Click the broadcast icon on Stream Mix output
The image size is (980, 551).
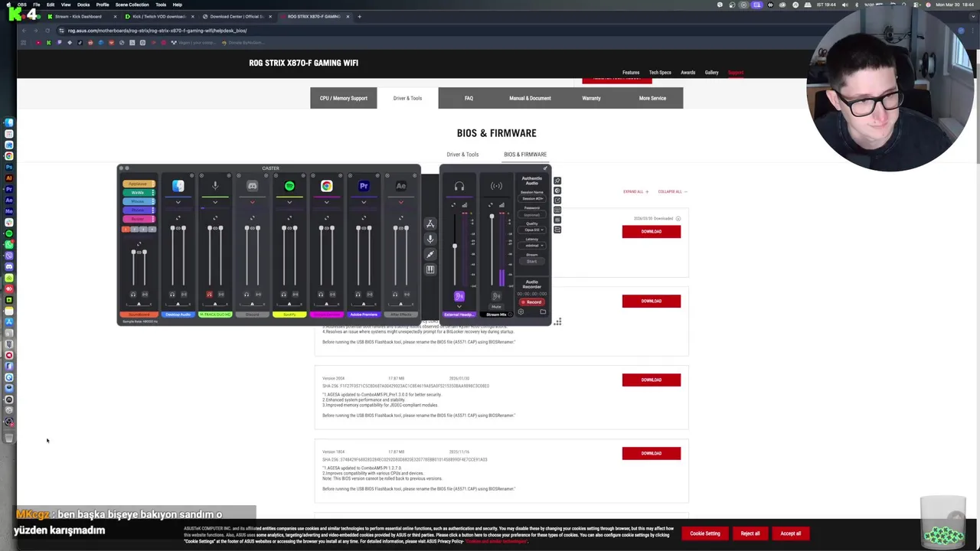pyautogui.click(x=496, y=186)
